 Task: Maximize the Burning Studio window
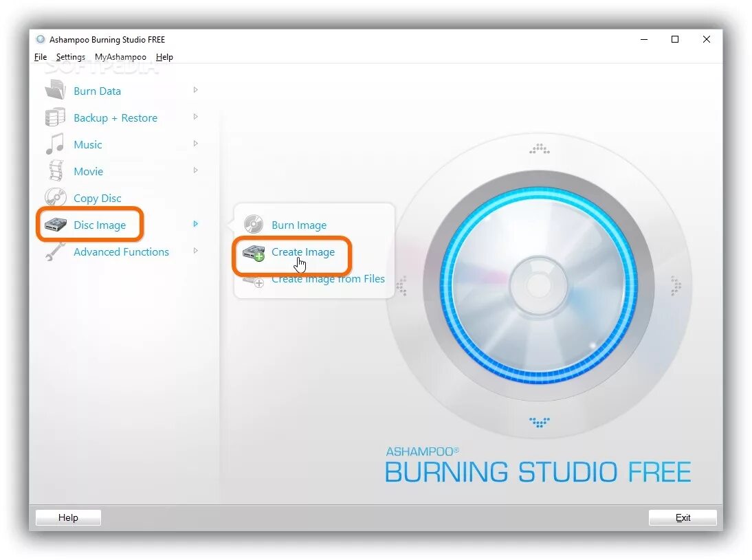[x=675, y=39]
